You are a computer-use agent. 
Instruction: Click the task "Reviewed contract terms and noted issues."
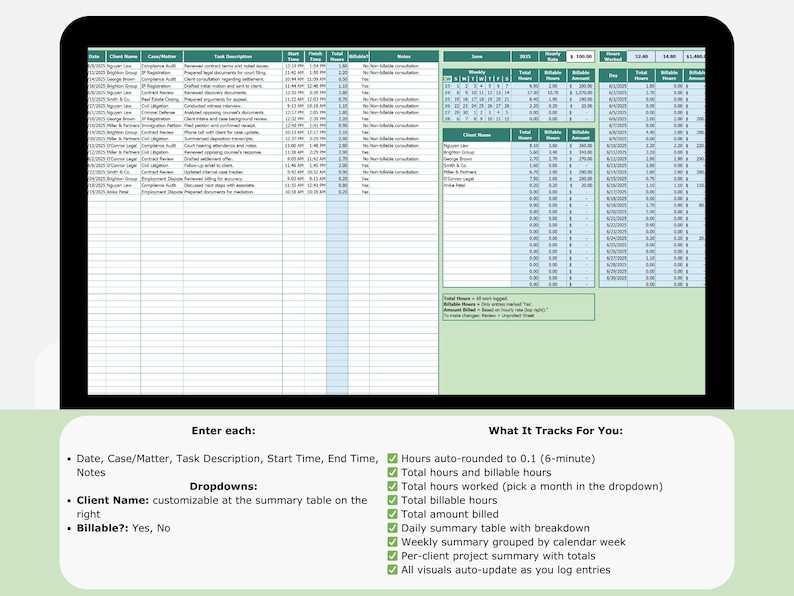tap(233, 66)
